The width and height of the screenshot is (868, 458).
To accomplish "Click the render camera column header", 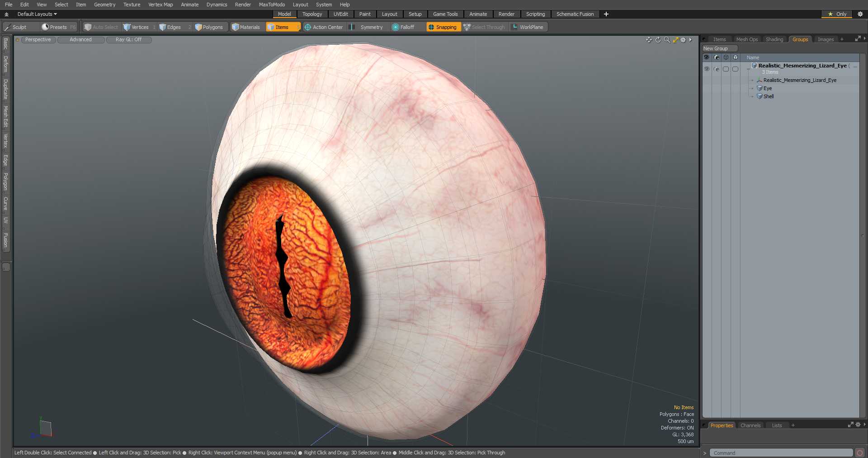I will tap(717, 57).
